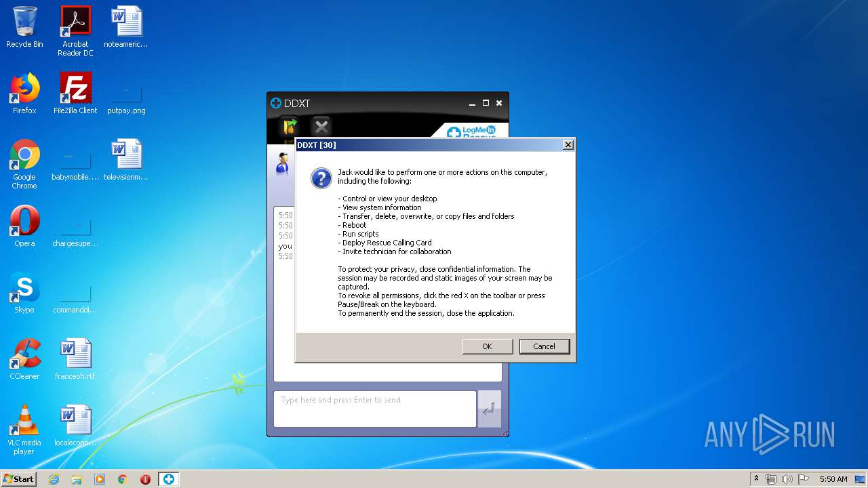Select the localecono Word document icon

click(75, 426)
